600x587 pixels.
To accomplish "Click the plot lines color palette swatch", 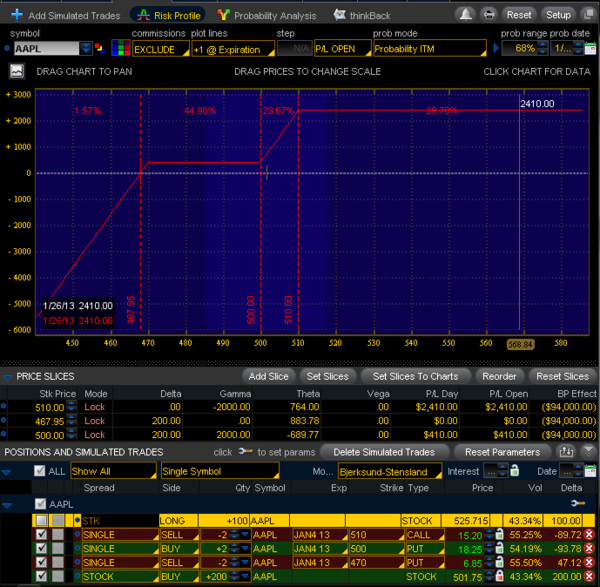I will click(x=121, y=49).
